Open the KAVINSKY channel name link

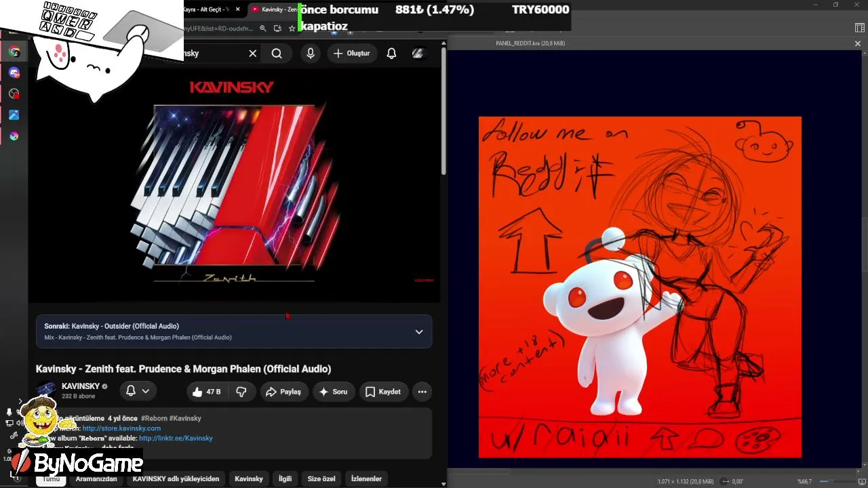click(x=81, y=386)
